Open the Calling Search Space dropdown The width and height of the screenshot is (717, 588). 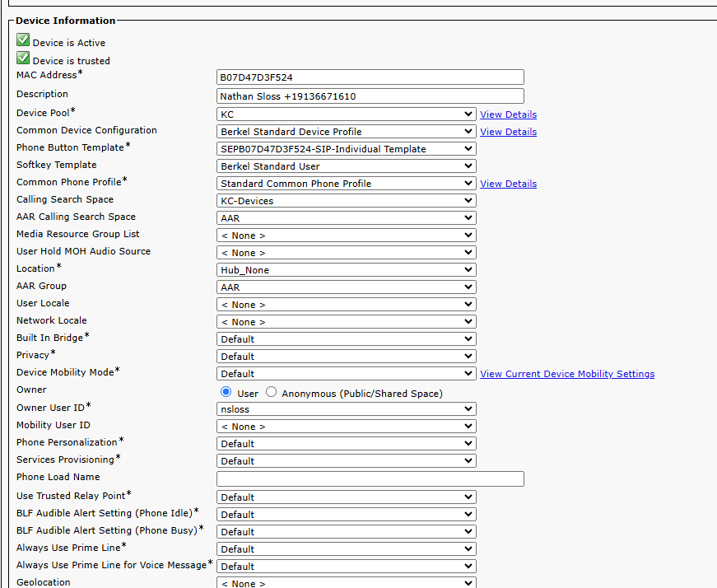coord(347,200)
